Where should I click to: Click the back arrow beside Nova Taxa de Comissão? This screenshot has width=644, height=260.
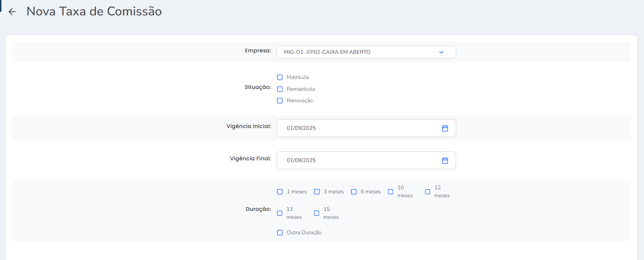point(12,12)
